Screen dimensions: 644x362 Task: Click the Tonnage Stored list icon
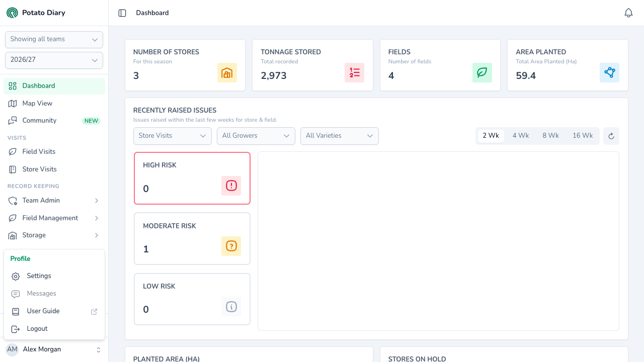pyautogui.click(x=355, y=73)
